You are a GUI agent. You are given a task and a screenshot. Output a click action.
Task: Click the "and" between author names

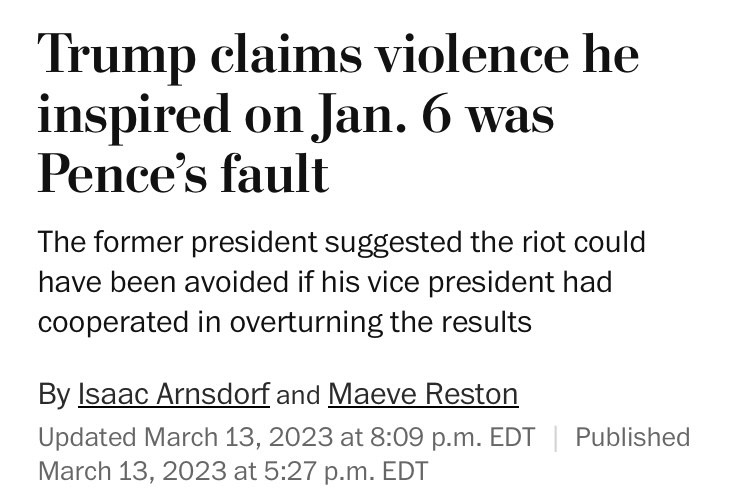[298, 395]
